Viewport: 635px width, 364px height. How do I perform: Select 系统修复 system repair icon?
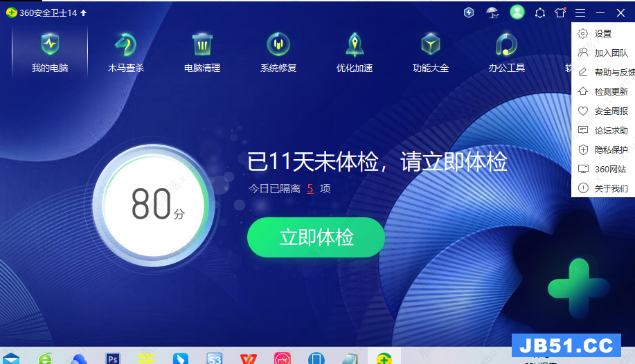[278, 45]
